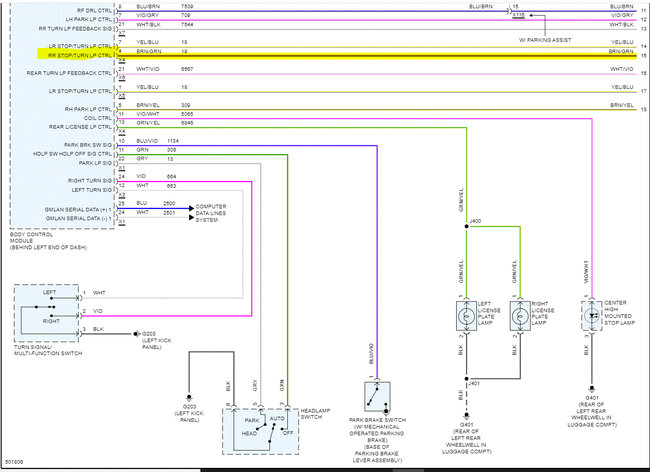Click the RF DRL CTRL pin label
Image resolution: width=650 pixels, height=472 pixels.
(x=94, y=10)
